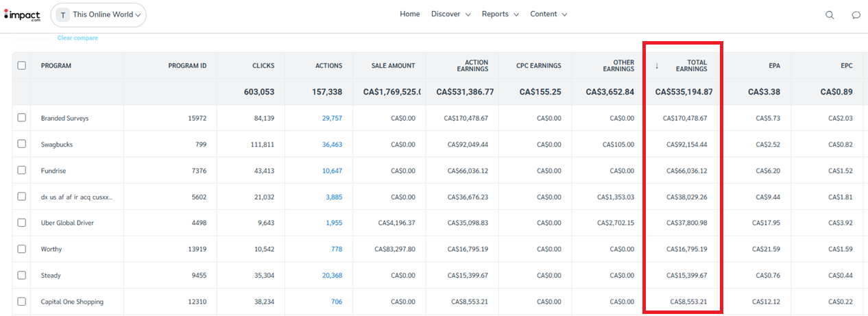This screenshot has width=868, height=316.
Task: Open Swagbucks actions count 36,463
Action: (332, 145)
